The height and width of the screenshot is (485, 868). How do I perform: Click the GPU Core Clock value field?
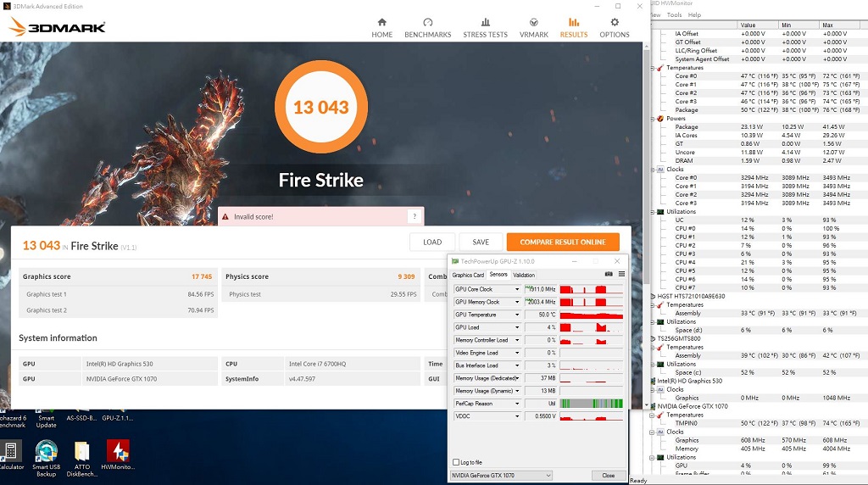coord(541,289)
